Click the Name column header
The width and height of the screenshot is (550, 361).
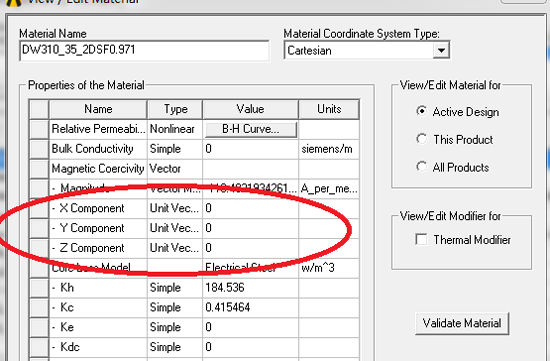click(98, 109)
